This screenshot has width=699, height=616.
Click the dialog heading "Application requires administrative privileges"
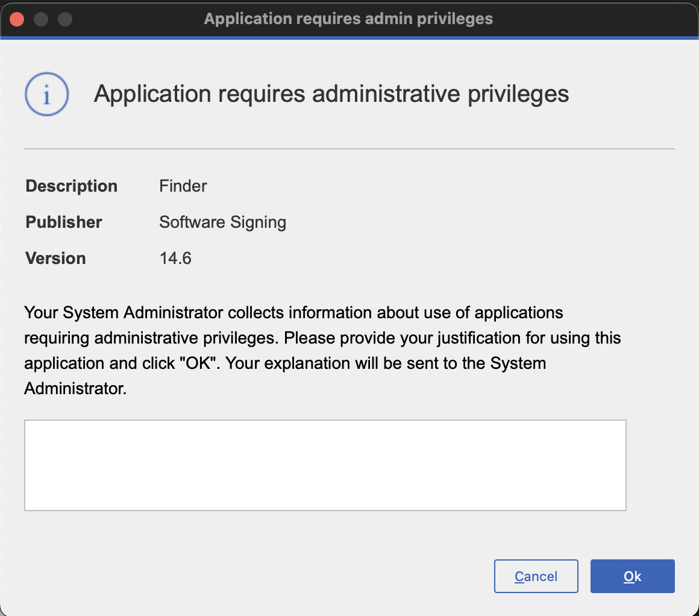(331, 94)
